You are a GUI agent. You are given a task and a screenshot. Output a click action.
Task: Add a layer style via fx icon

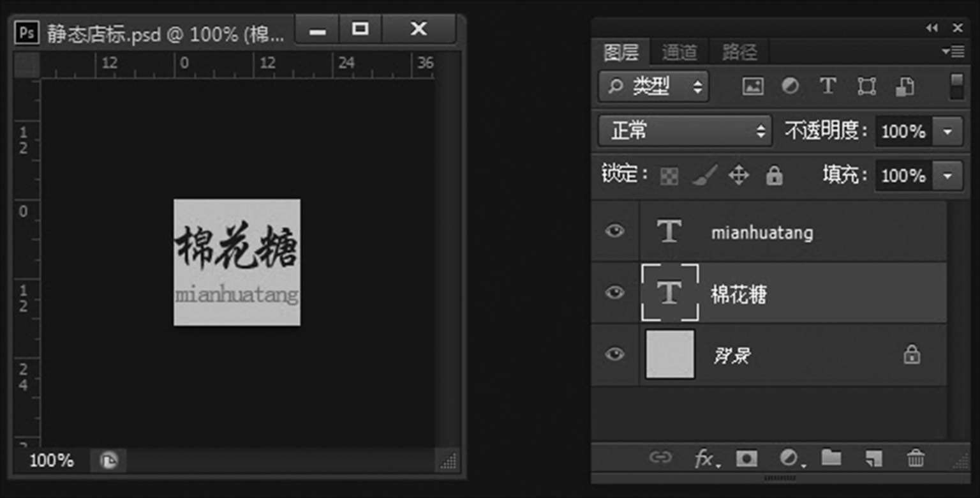click(x=704, y=458)
